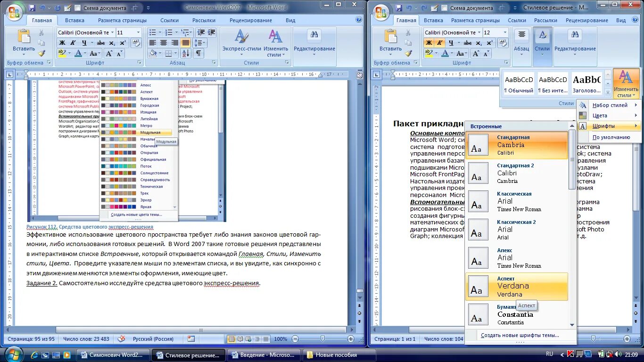Open font size dropdown showing 12
644x362 pixels.
pos(505,33)
